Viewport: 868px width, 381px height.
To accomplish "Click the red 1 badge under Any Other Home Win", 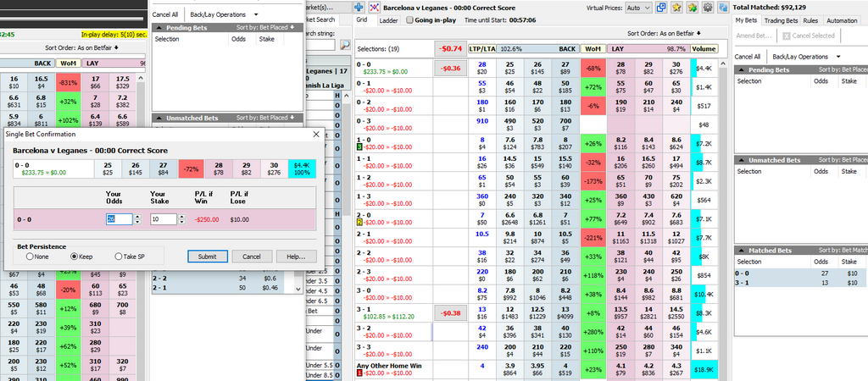I will (x=359, y=373).
